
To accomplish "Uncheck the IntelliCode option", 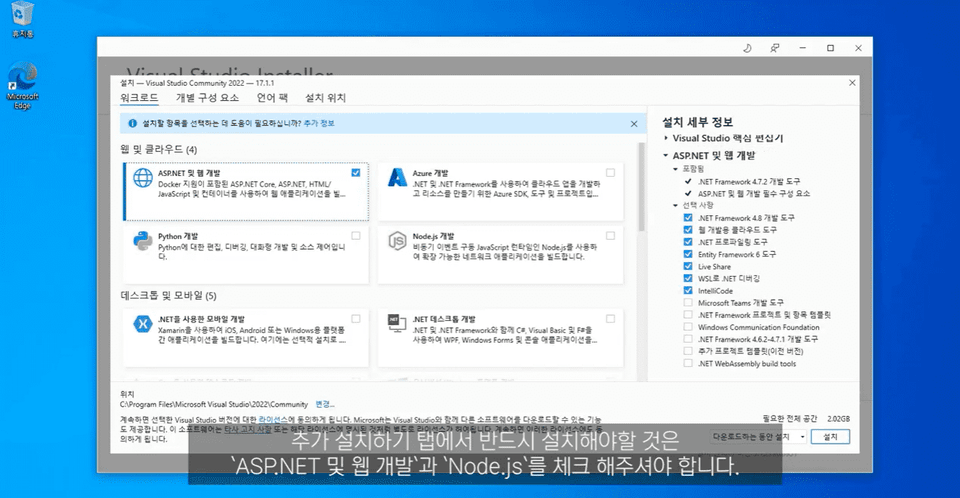I will tap(688, 290).
